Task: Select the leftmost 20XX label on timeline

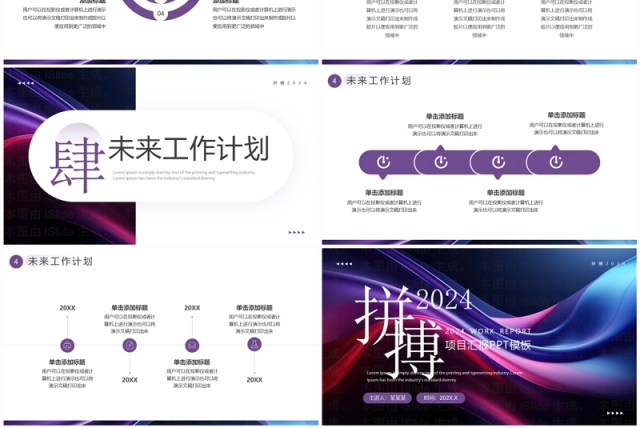Action: 67,308
